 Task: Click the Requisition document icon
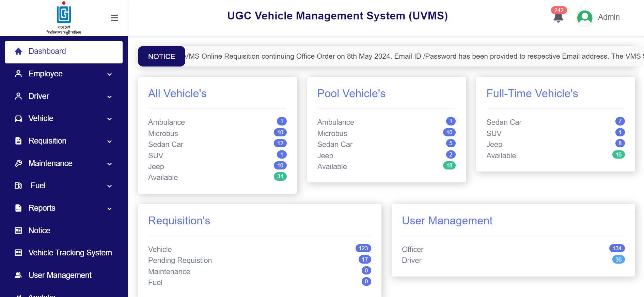(x=18, y=141)
